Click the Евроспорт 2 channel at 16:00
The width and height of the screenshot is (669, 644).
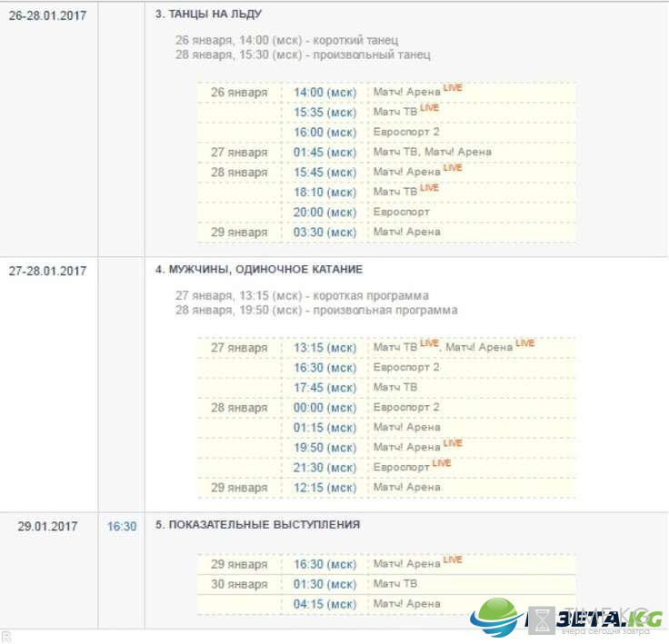click(x=406, y=132)
